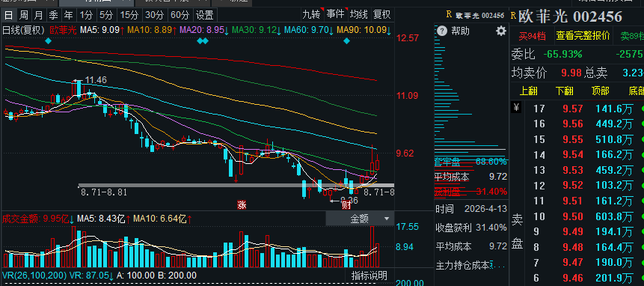The height and width of the screenshot is (286, 644).
Task: Switch to the 年 yearly period tab
Action: (68, 16)
